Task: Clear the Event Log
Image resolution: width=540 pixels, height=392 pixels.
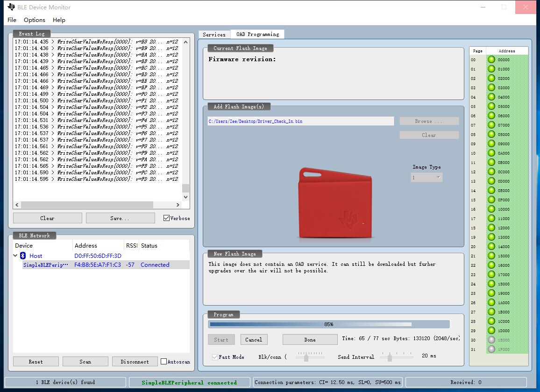Action: pos(48,218)
